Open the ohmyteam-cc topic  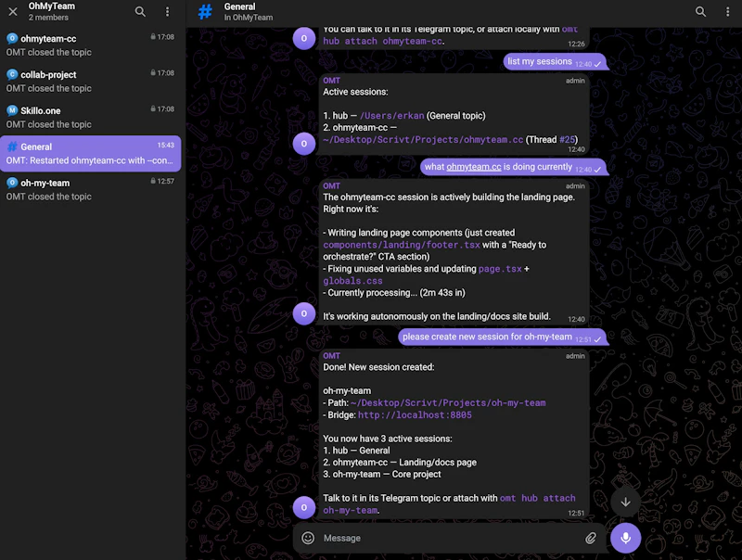point(90,45)
